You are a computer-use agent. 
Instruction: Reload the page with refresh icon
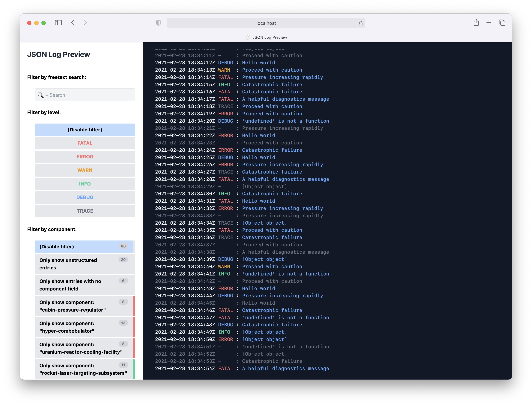[x=361, y=23]
